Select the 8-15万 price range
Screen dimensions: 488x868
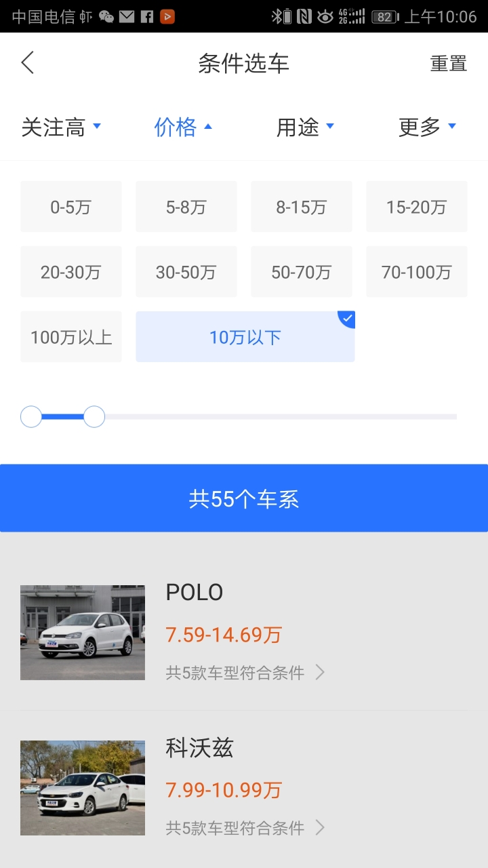302,207
